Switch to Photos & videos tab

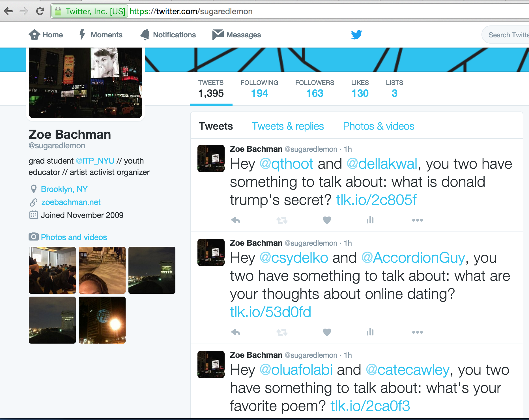tap(379, 126)
